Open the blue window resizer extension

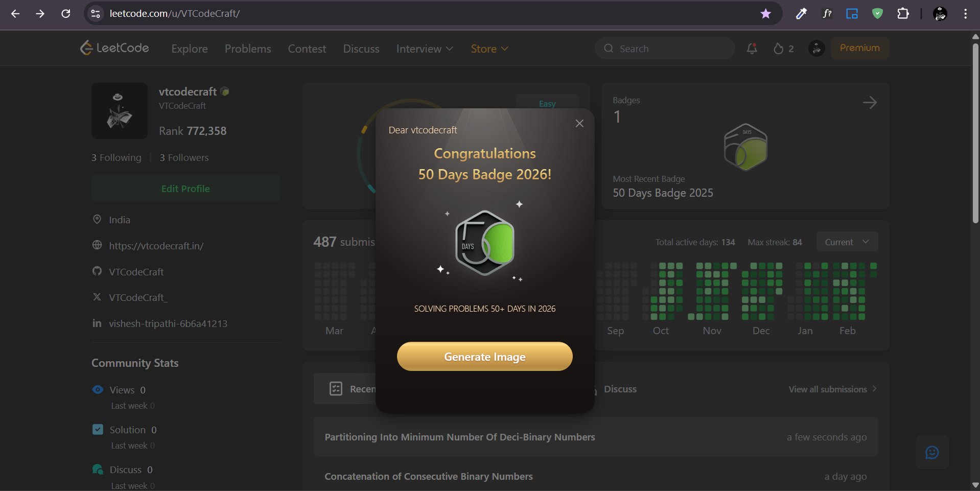852,14
